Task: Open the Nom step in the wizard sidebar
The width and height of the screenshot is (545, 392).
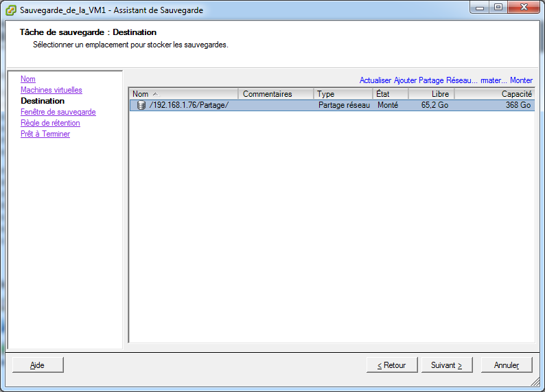Action: 28,79
